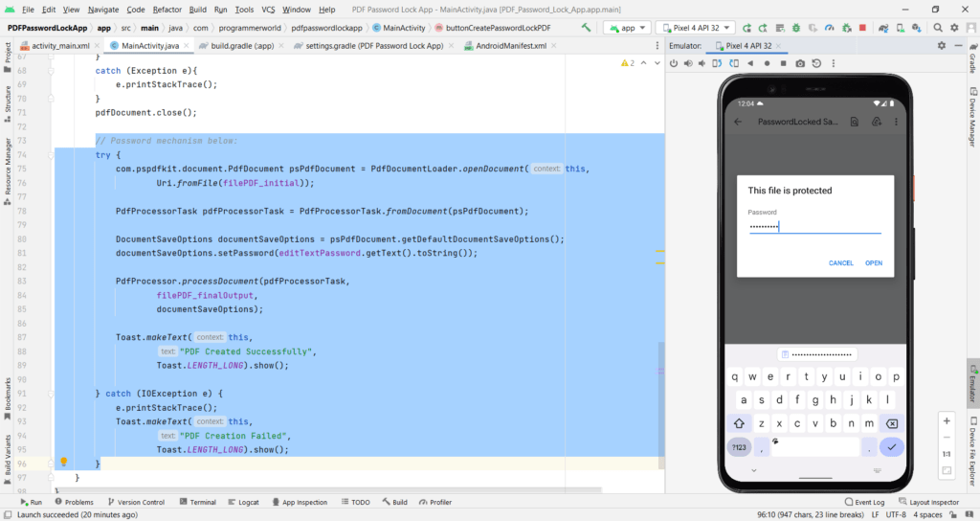Open the phone app overflow menu

pos(896,122)
